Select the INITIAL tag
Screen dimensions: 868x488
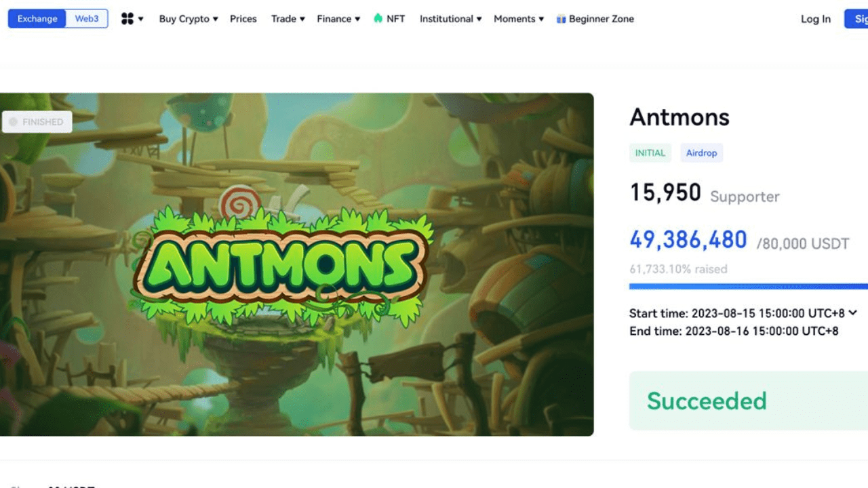pyautogui.click(x=650, y=153)
